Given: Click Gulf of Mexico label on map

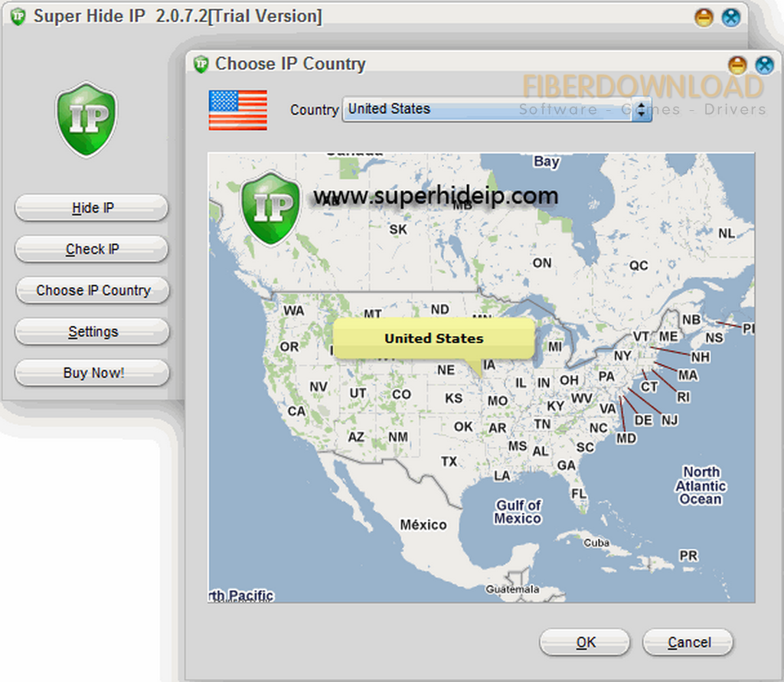Looking at the screenshot, I should 518,512.
